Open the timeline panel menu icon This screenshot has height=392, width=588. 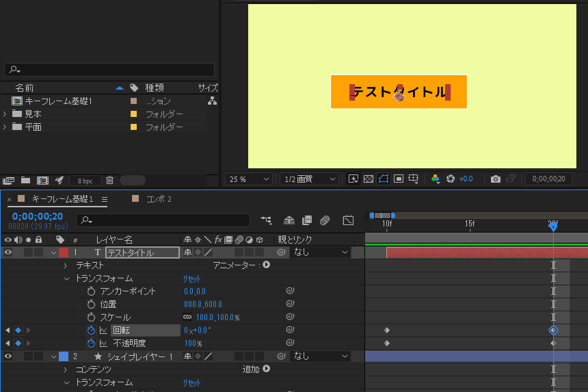104,199
